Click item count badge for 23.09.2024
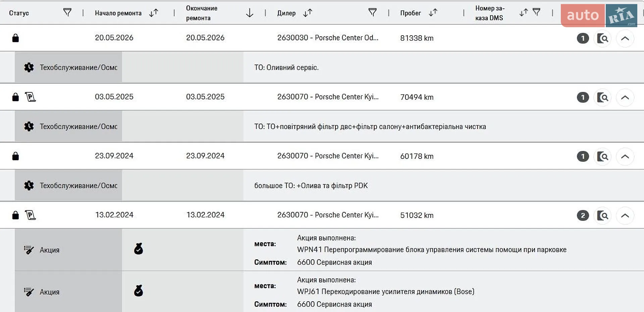The image size is (644, 312). [x=583, y=157]
